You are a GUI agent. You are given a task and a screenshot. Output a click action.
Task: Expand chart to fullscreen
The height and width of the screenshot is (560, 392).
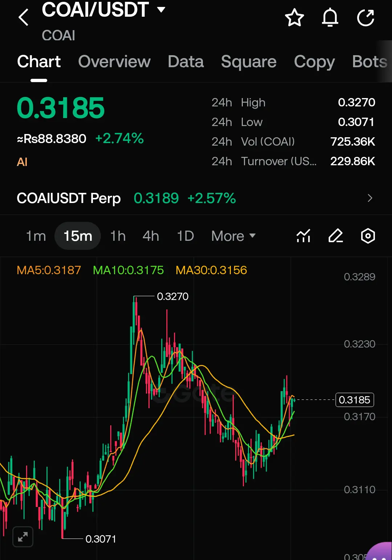23,537
